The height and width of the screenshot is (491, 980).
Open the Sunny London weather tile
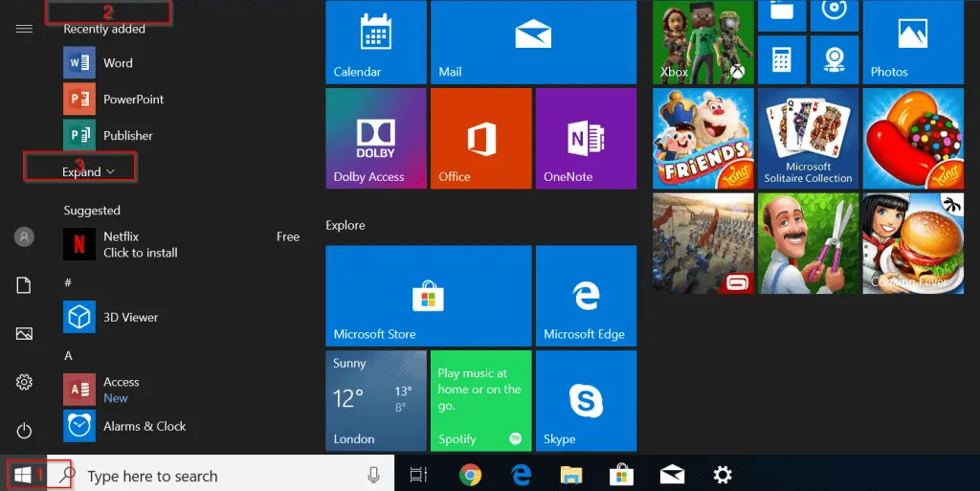coord(376,400)
